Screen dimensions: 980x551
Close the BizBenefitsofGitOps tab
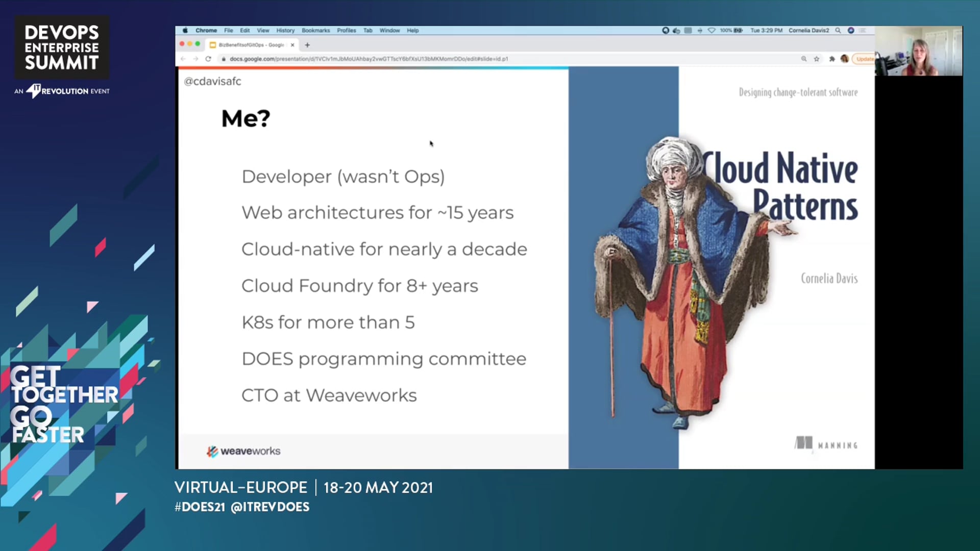292,45
